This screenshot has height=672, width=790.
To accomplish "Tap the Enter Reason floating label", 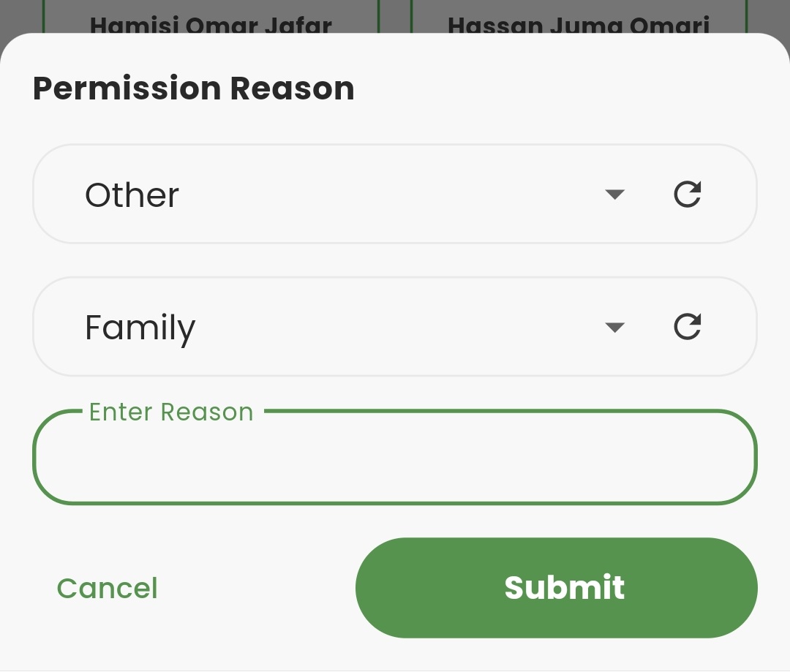I will [x=170, y=412].
